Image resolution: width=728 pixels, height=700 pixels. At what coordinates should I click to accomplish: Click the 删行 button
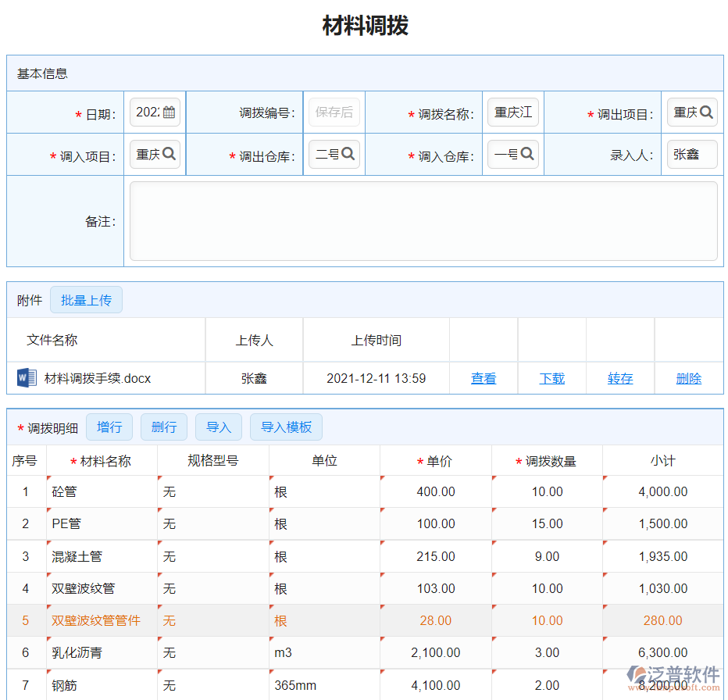tap(163, 427)
